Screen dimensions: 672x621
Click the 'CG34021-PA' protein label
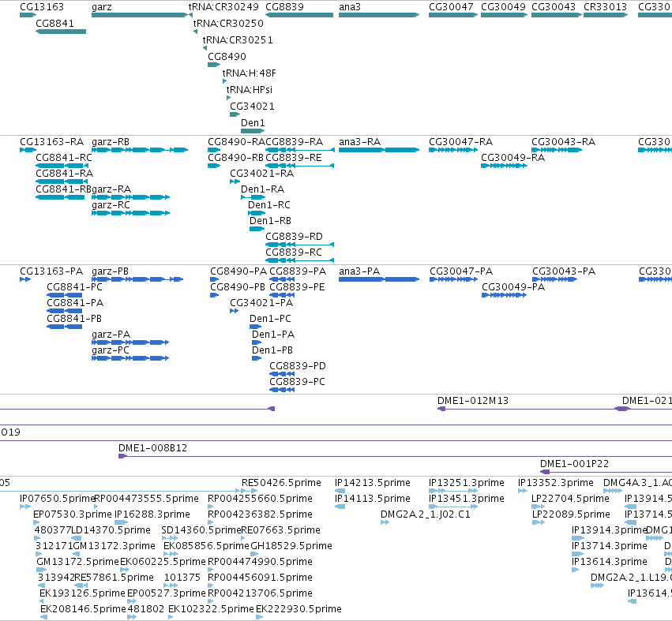261,303
